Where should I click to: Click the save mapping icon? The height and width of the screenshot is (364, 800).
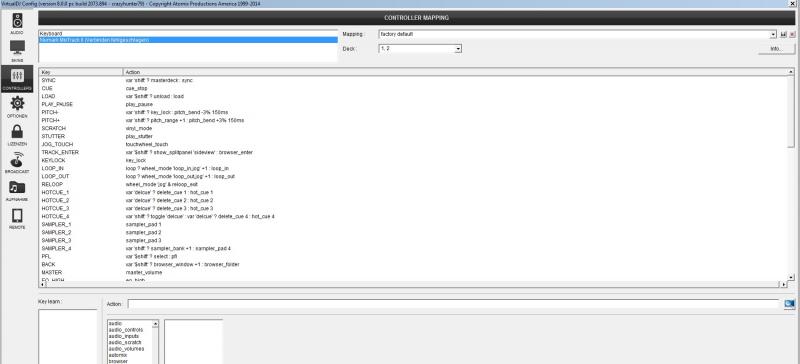click(x=783, y=34)
